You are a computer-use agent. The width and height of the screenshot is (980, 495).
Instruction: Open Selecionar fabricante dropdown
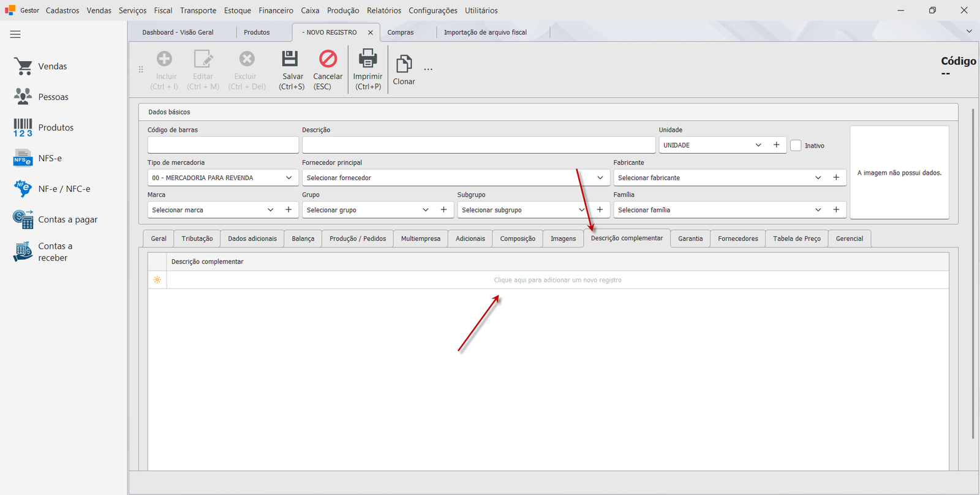pos(818,178)
